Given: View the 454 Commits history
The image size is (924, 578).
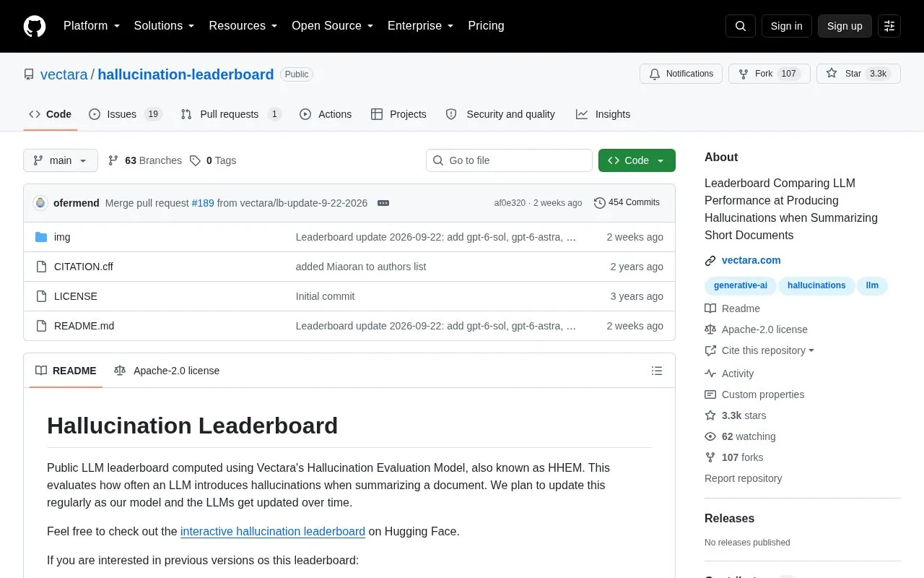Looking at the screenshot, I should 627,202.
